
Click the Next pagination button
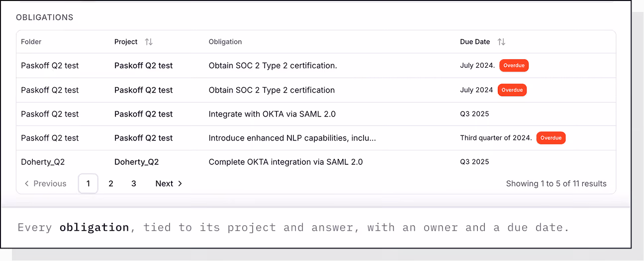point(169,184)
